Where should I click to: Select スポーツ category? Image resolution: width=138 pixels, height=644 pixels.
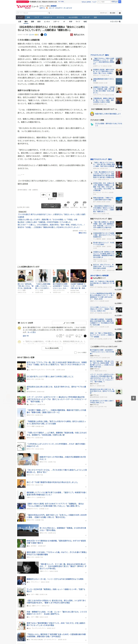tap(56, 21)
